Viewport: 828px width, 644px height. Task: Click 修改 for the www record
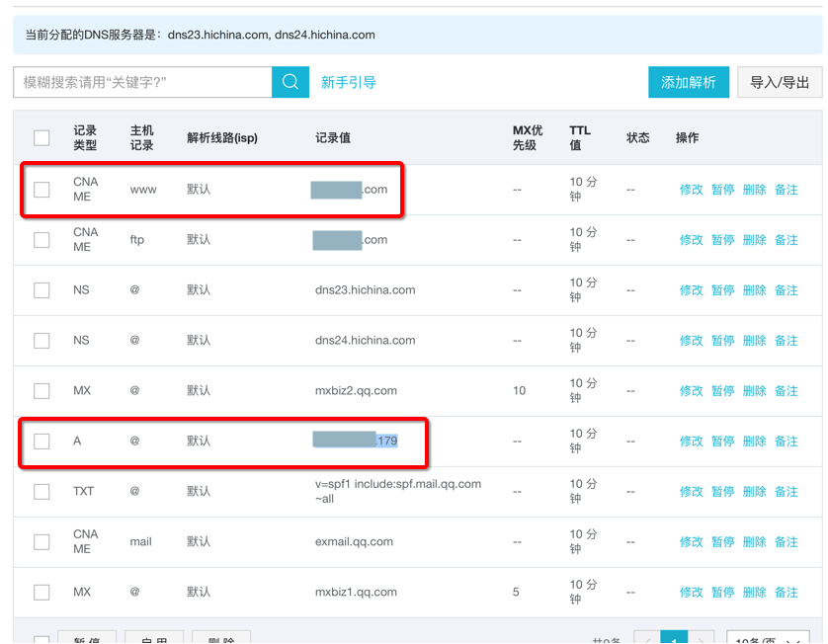(692, 190)
